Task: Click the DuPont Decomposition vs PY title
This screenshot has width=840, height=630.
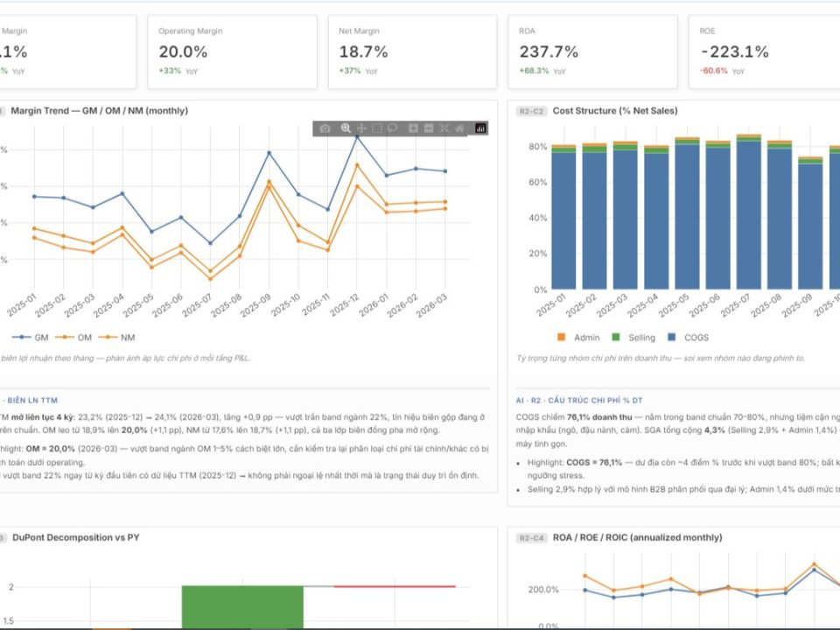Action: pyautogui.click(x=76, y=537)
